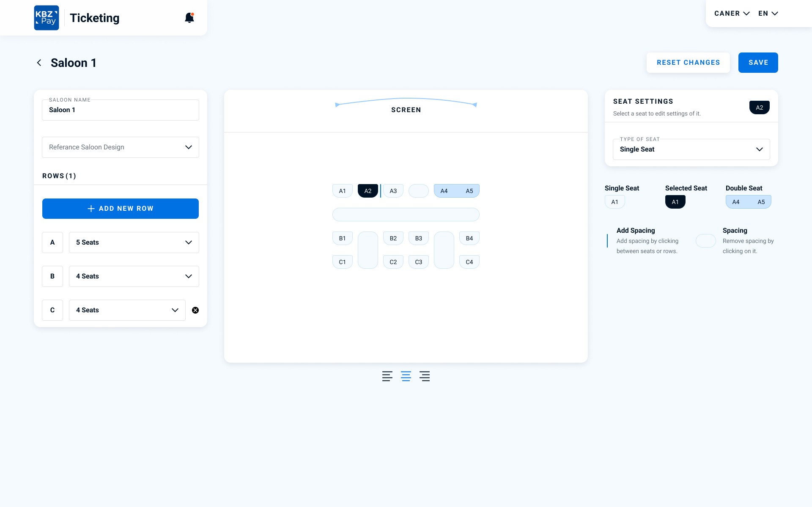This screenshot has width=812, height=507.
Task: Open the Type of Seat dropdown
Action: click(x=691, y=149)
